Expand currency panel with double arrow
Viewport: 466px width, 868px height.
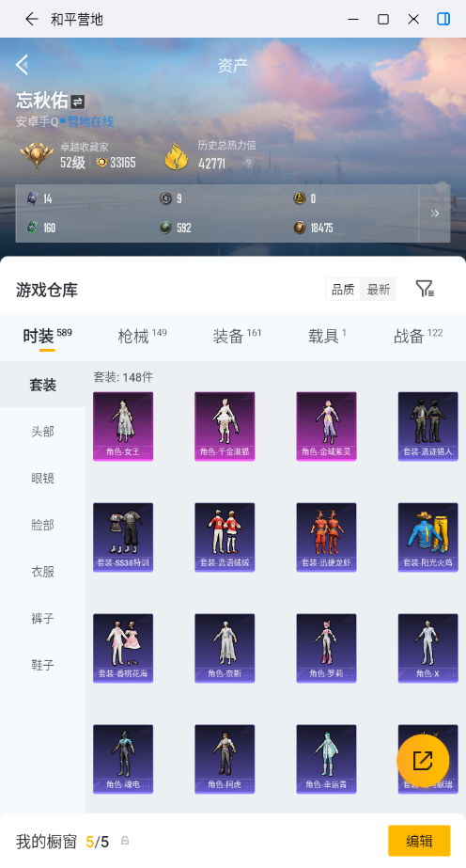coord(435,213)
